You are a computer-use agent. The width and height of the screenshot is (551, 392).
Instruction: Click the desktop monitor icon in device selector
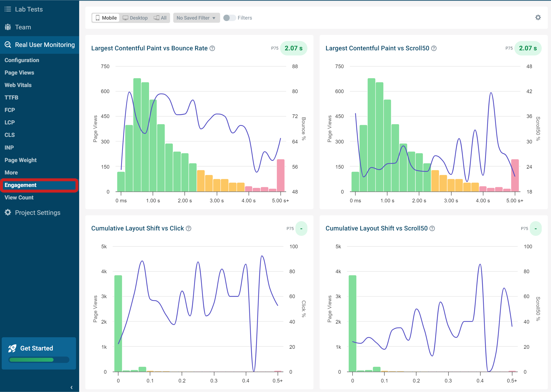(x=125, y=18)
